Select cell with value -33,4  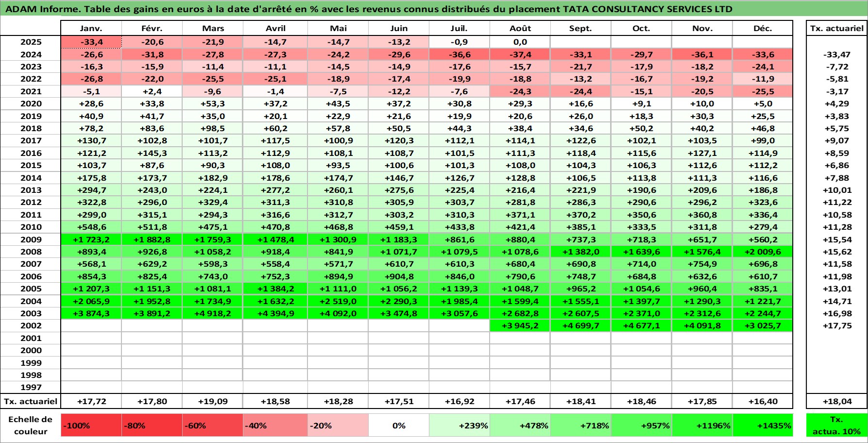coord(91,42)
